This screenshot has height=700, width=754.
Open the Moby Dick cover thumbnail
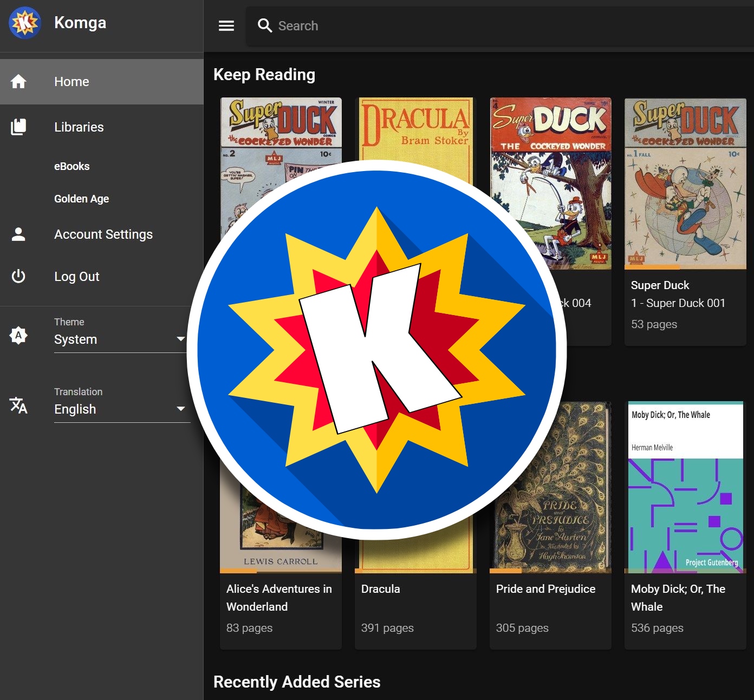click(x=685, y=487)
